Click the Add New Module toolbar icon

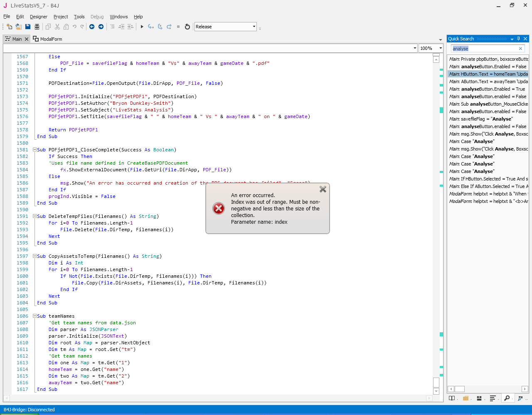(x=9, y=27)
